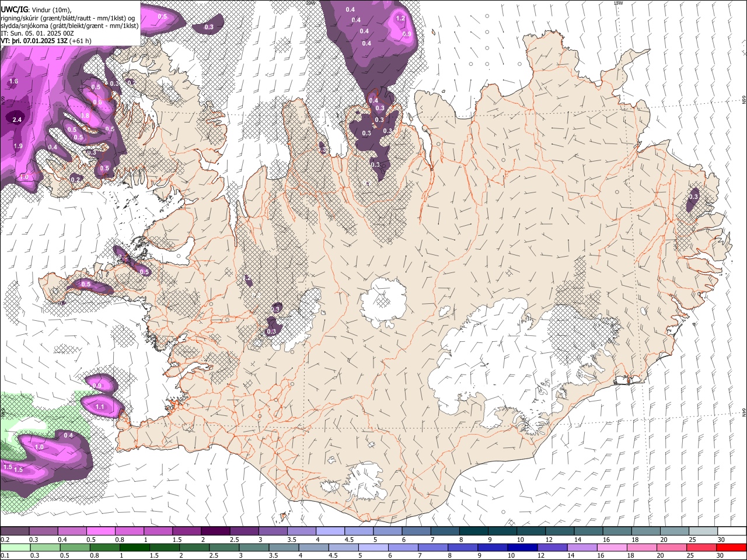This screenshot has height=560, width=747.
Task: Click the 1.5–2 magenta-purple snow legend swatch
Action: click(186, 531)
